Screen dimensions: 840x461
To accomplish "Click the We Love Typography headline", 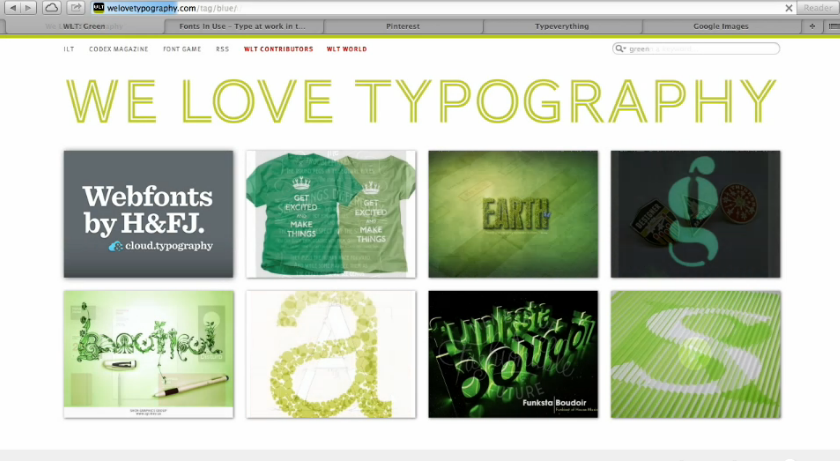I will coord(421,102).
